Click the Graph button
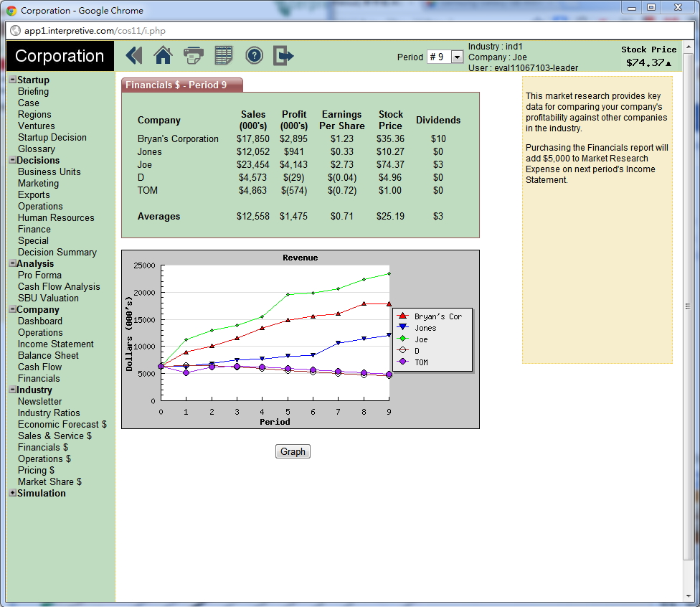Viewport: 700px width, 607px height. coord(293,451)
